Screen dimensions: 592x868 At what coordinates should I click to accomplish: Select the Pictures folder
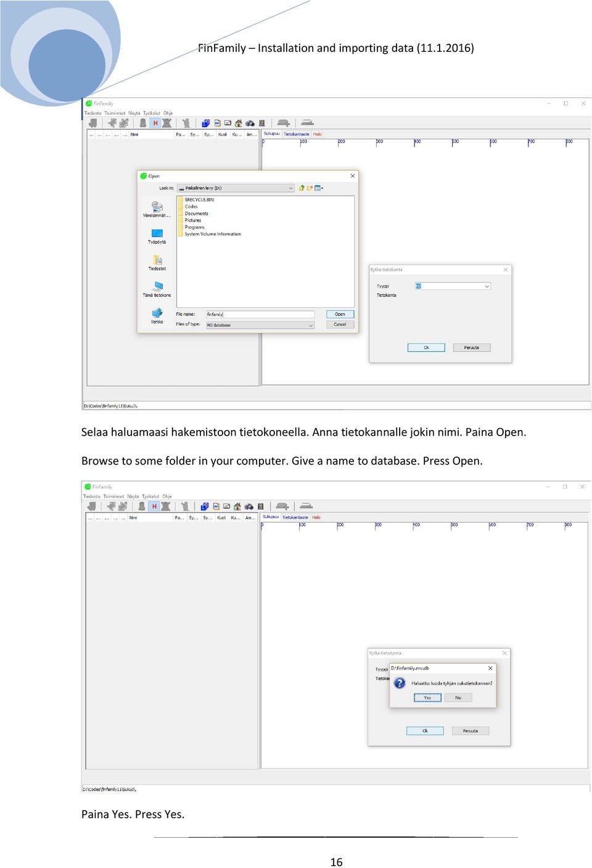190,220
